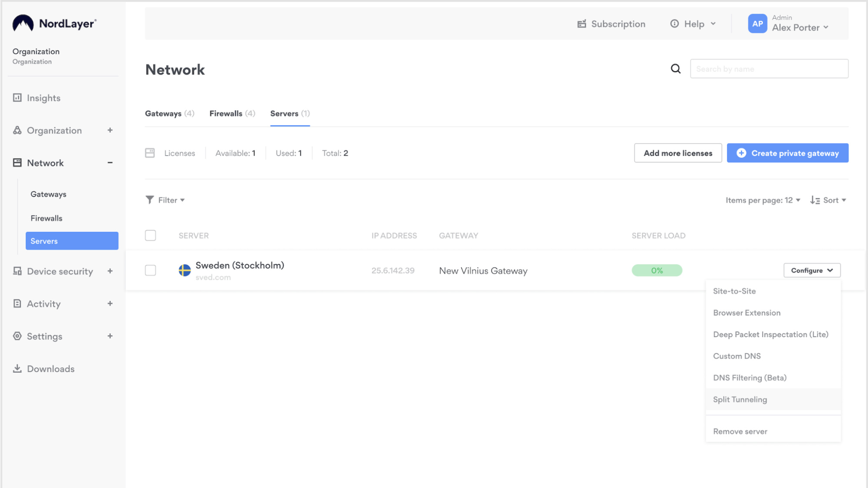Tick the Sweden (Stockholm) row checkbox
868x488 pixels.
tap(150, 270)
